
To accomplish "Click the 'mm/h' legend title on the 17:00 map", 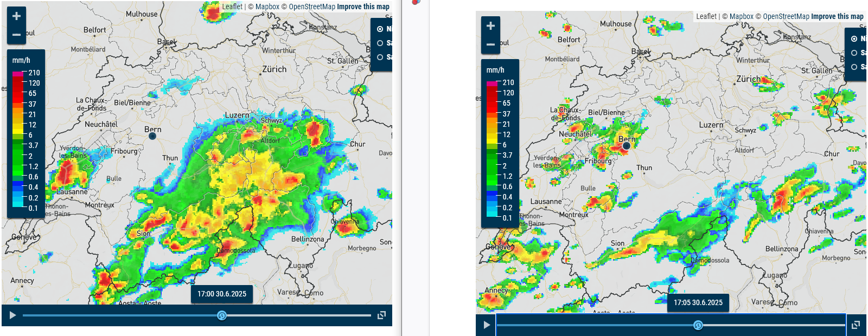I will tap(21, 60).
